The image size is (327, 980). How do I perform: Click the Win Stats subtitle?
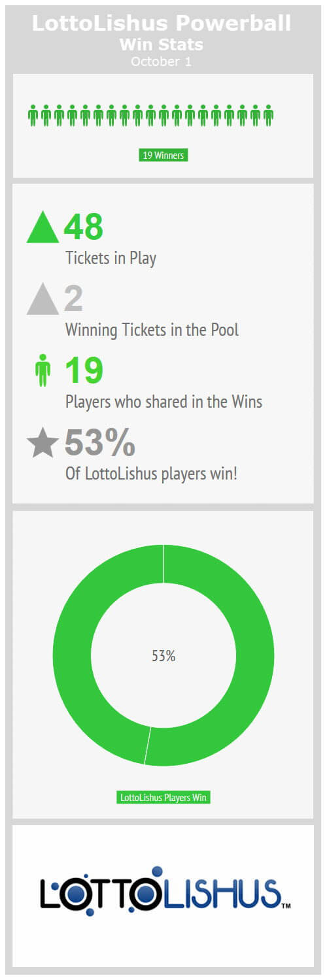[x=162, y=44]
